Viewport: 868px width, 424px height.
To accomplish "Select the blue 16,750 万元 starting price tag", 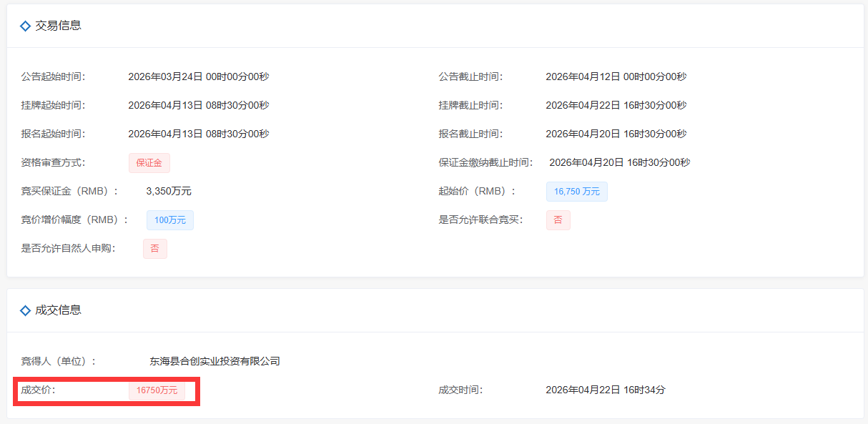I will point(576,191).
